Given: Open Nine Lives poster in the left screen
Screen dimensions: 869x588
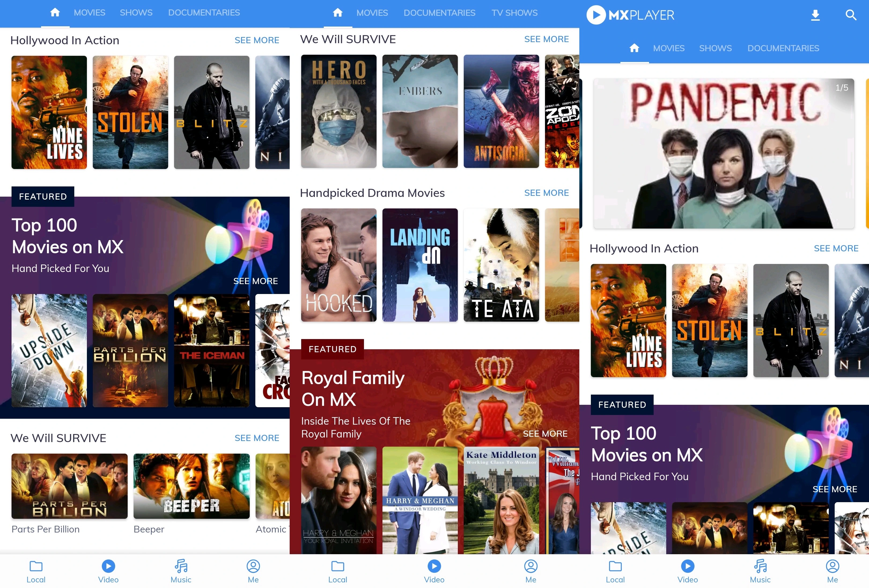Looking at the screenshot, I should pyautogui.click(x=49, y=112).
